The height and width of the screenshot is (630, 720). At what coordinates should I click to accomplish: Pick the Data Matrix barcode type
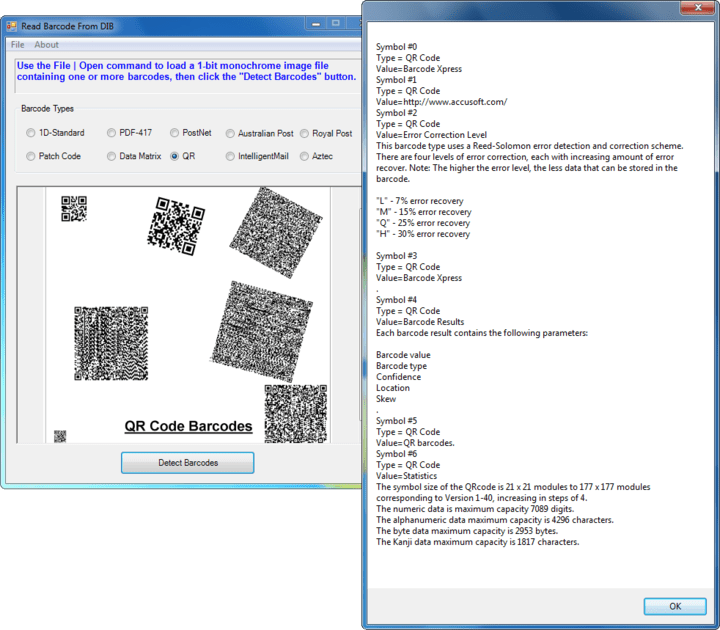[x=134, y=156]
